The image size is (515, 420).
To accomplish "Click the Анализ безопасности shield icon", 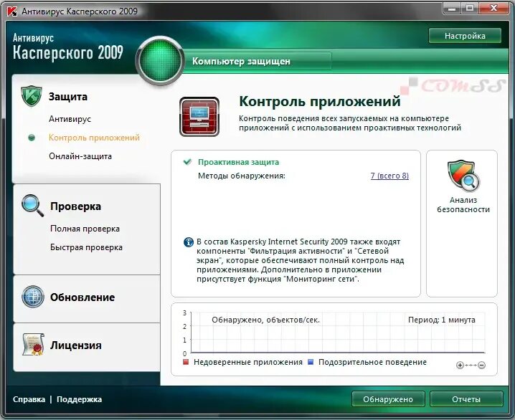I will [x=463, y=176].
